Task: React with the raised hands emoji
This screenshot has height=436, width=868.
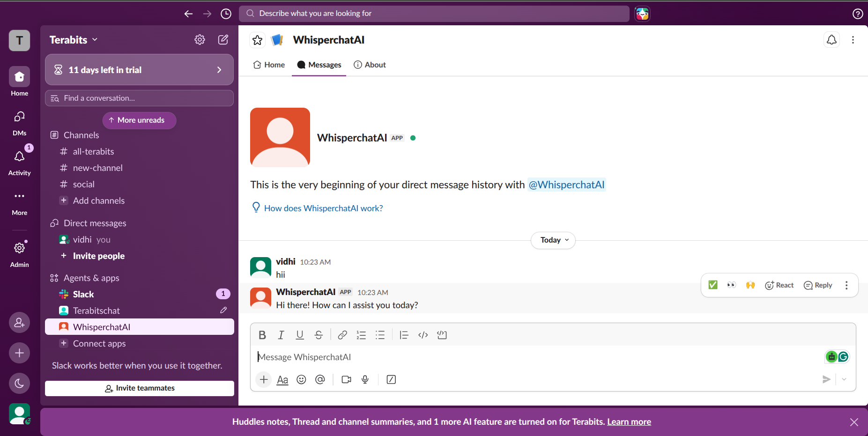Action: (750, 285)
